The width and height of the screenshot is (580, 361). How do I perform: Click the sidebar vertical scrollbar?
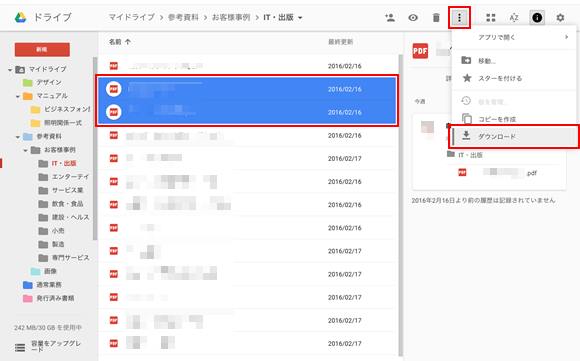click(95, 148)
